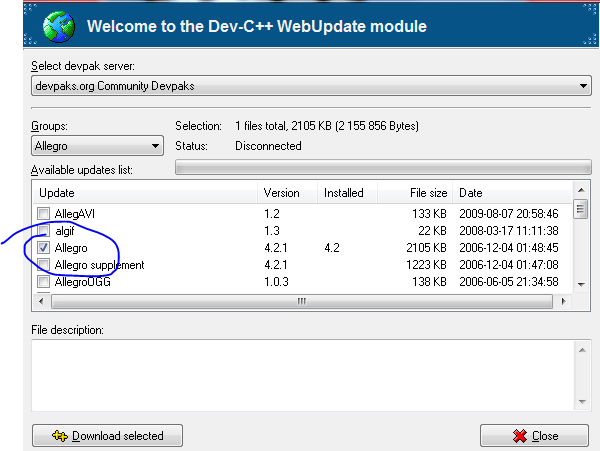This screenshot has height=451, width=600.
Task: Click the Close button
Action: tap(534, 436)
